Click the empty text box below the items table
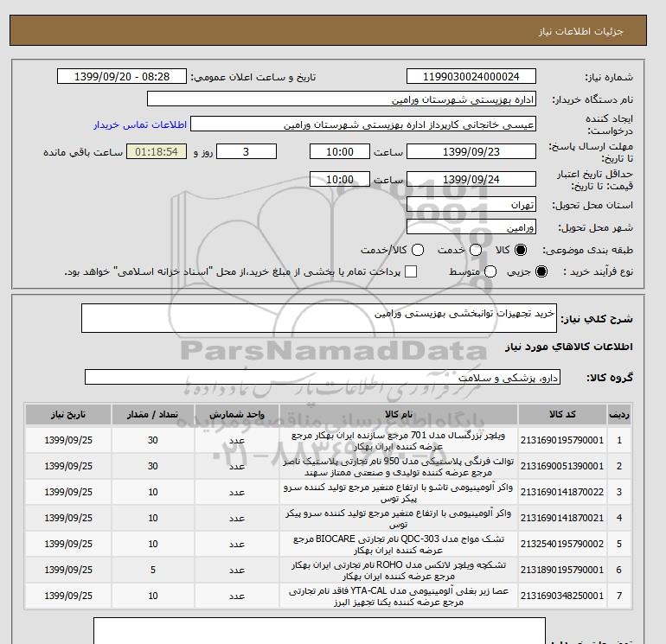Screen dimensions: 666x644 click(319, 631)
